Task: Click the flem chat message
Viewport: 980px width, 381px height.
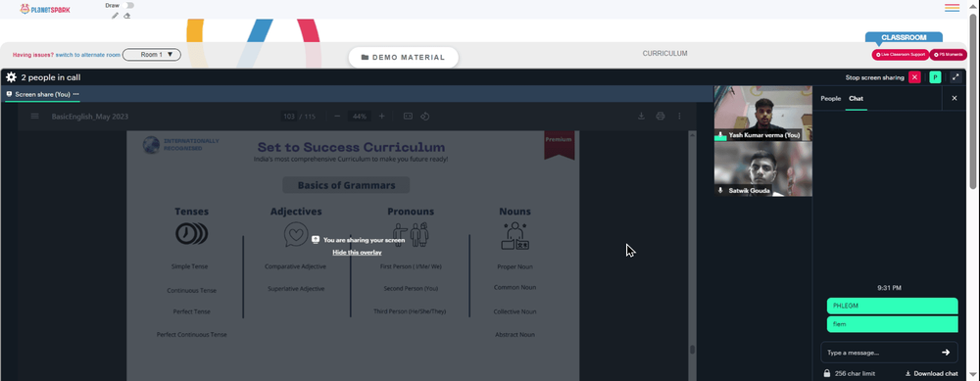Action: 892,324
